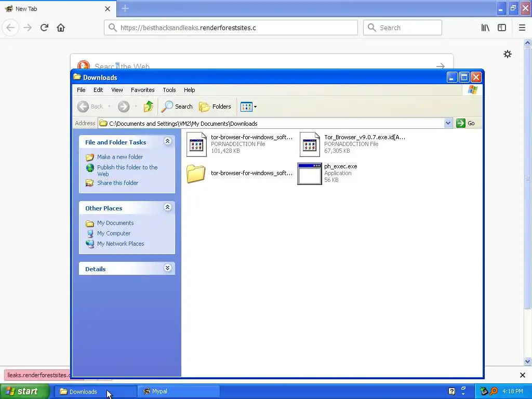Toggle the browser sidebar icon
Viewport: 532px width, 399px height.
[502, 28]
